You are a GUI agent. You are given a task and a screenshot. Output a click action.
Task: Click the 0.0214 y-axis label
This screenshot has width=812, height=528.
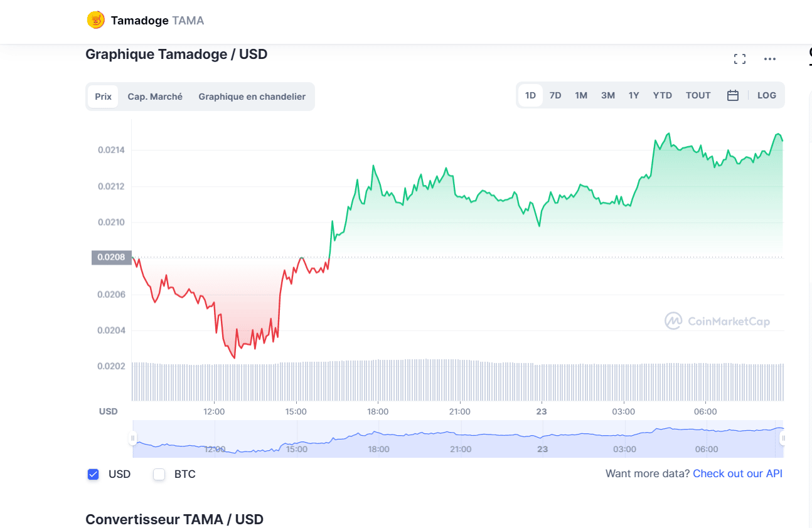111,150
